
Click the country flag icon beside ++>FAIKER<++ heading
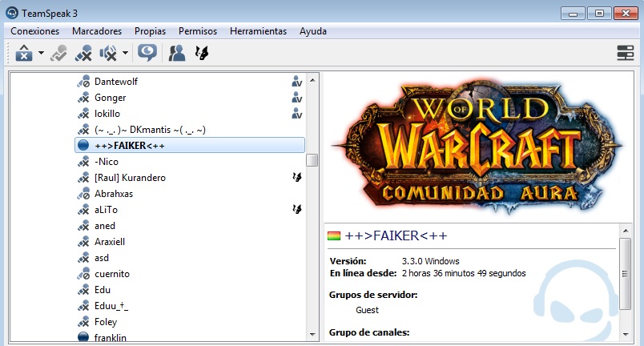point(334,236)
